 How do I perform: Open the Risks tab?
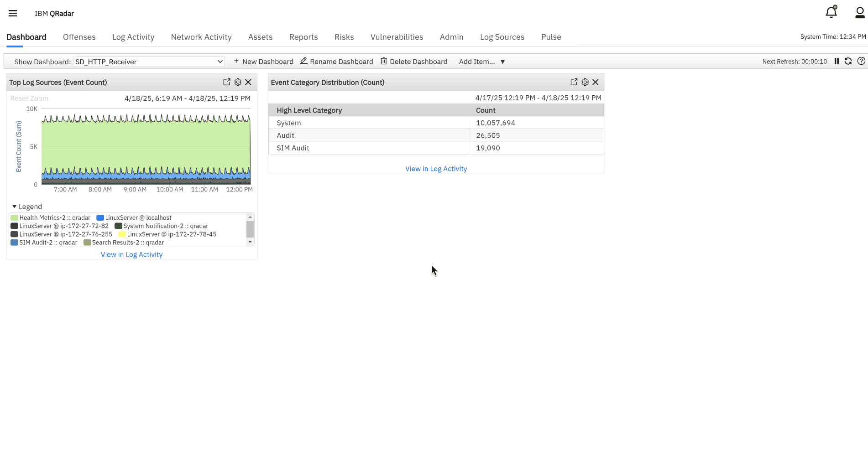pos(344,37)
